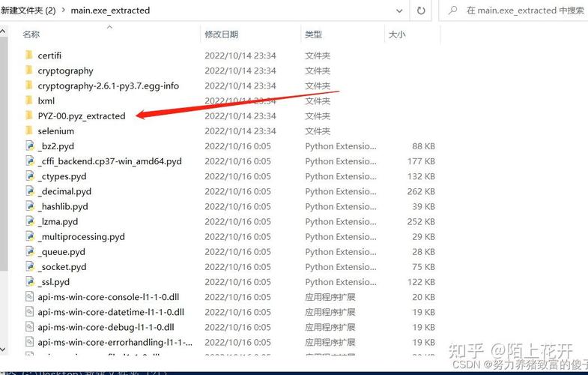Image resolution: width=588 pixels, height=375 pixels.
Task: Click the _cffi_backend.cp37-win_amd64.pyd file icon
Action: 30,160
